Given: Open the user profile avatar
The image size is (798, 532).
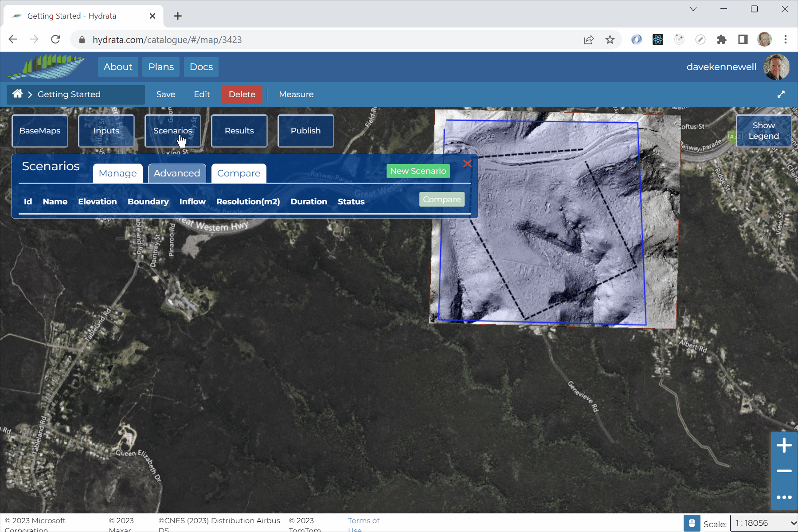Looking at the screenshot, I should click(776, 67).
